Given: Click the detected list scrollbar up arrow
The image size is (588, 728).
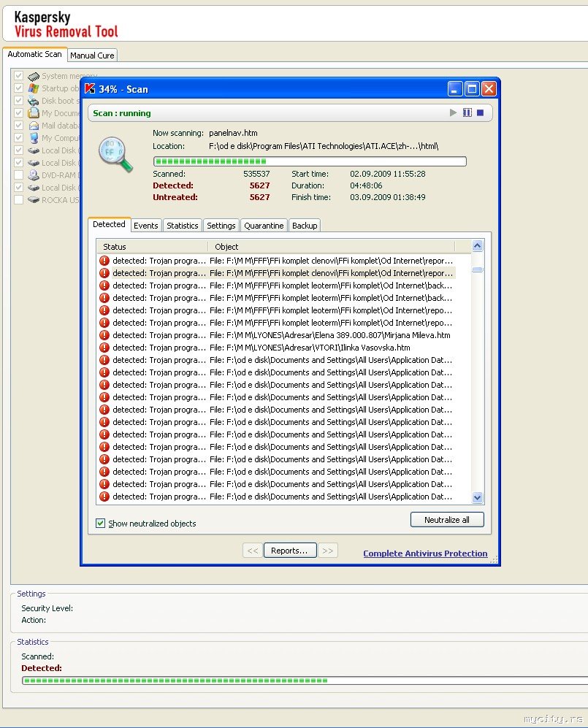Looking at the screenshot, I should [478, 245].
